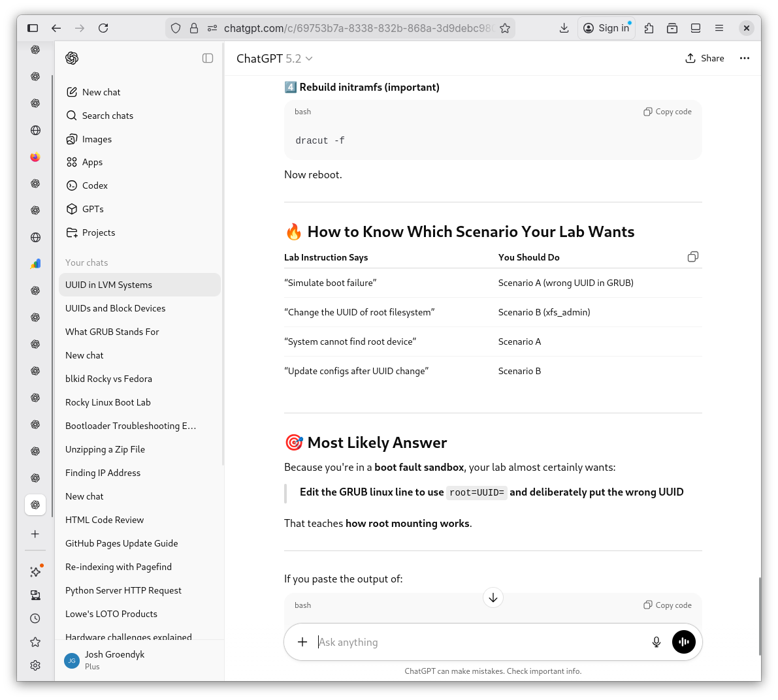Open Josh Groendyk account menu
778x700 pixels.
(114, 660)
